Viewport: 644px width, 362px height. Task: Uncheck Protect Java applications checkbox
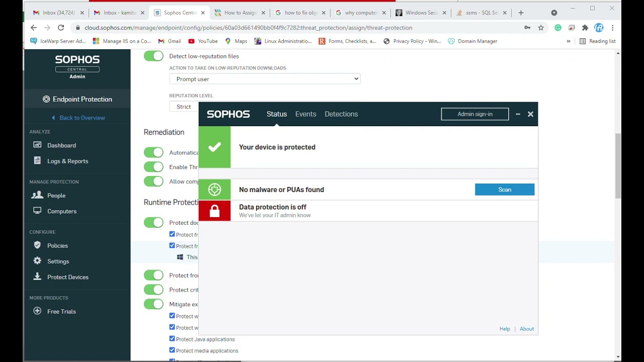172,339
